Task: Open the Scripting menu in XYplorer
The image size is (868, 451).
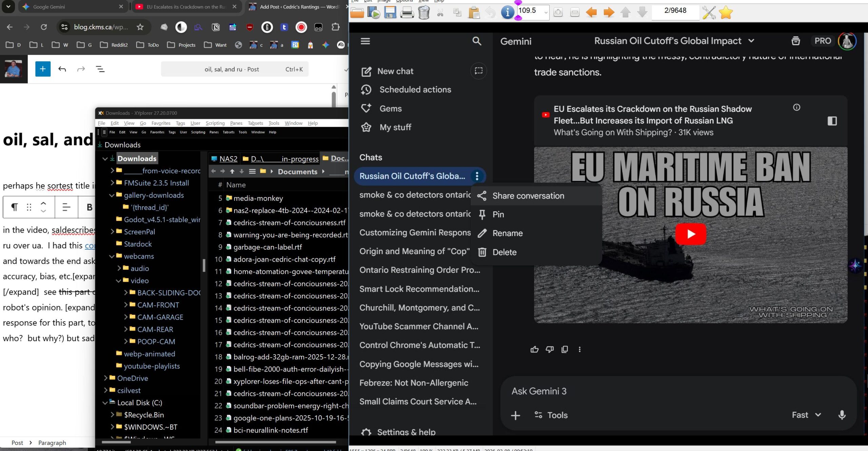Action: coord(215,123)
